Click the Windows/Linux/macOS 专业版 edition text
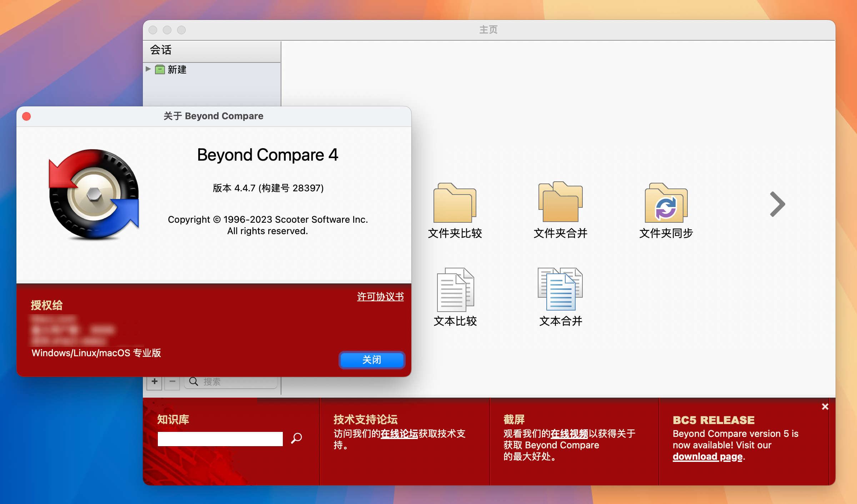Image resolution: width=857 pixels, height=504 pixels. pyautogui.click(x=96, y=353)
